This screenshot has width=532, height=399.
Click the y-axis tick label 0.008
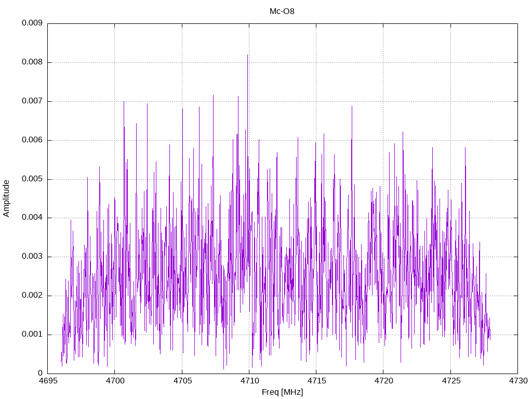32,62
